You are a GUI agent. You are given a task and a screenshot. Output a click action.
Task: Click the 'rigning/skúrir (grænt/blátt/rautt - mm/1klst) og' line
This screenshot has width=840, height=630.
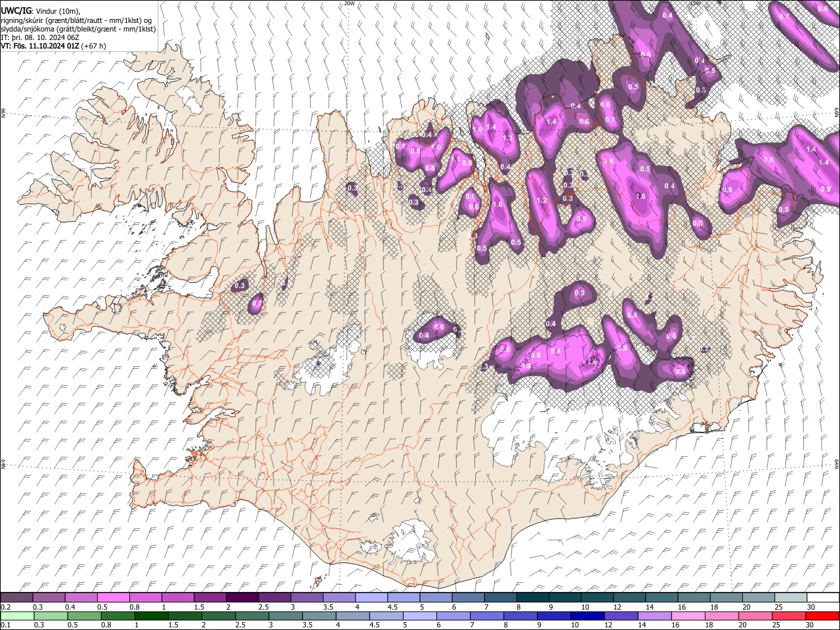pos(76,20)
